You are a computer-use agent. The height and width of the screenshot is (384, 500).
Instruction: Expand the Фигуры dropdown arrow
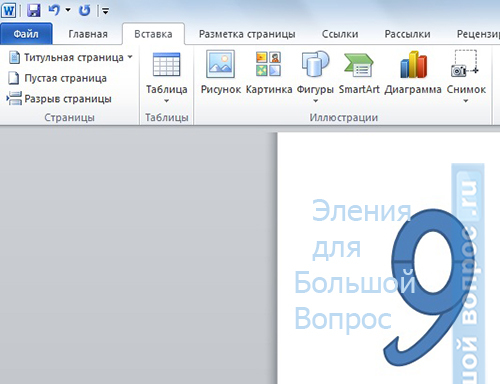pyautogui.click(x=315, y=101)
